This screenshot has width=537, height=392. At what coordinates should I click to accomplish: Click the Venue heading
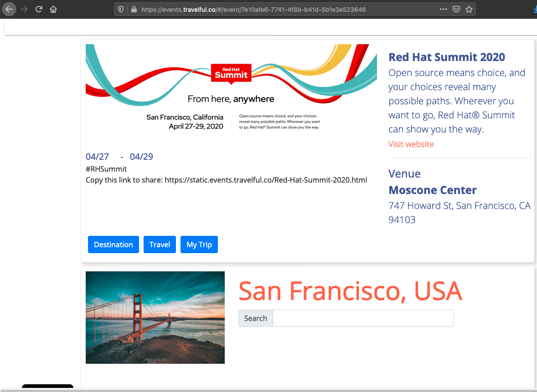coord(404,174)
